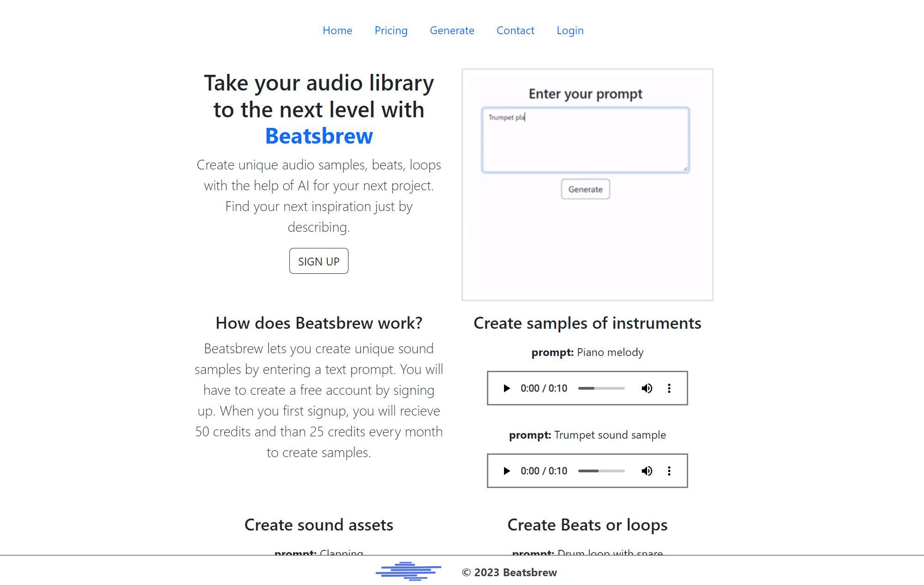This screenshot has height=585, width=924.
Task: Click the SIGN UP button
Action: pyautogui.click(x=318, y=261)
